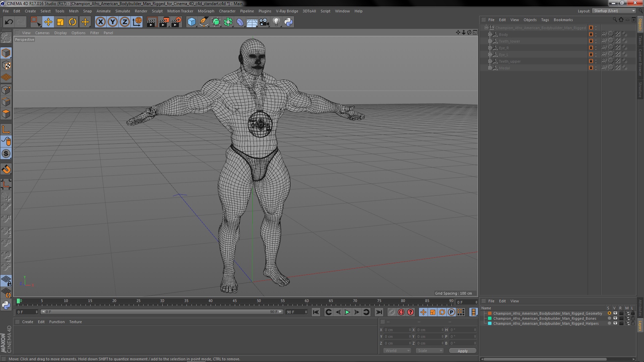Viewport: 644px width, 362px height.
Task: Click the Apply button
Action: [463, 351]
